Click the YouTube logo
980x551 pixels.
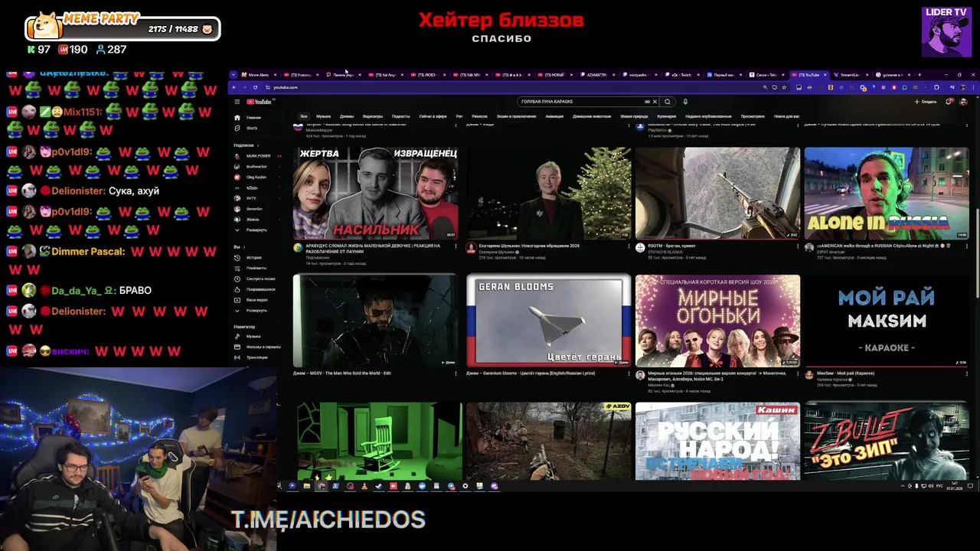tap(260, 102)
